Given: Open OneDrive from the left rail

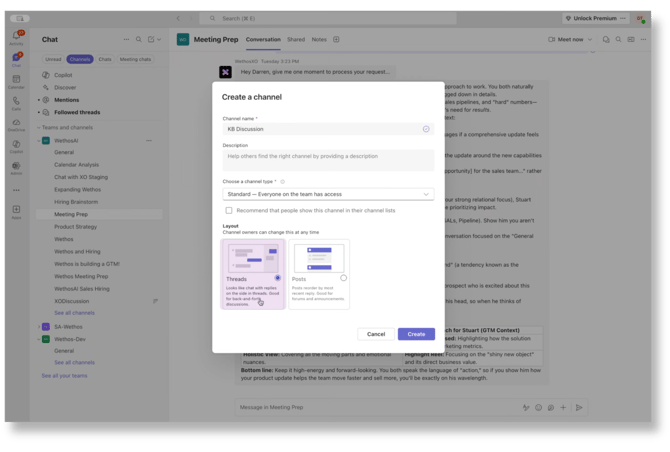Looking at the screenshot, I should coord(16,124).
